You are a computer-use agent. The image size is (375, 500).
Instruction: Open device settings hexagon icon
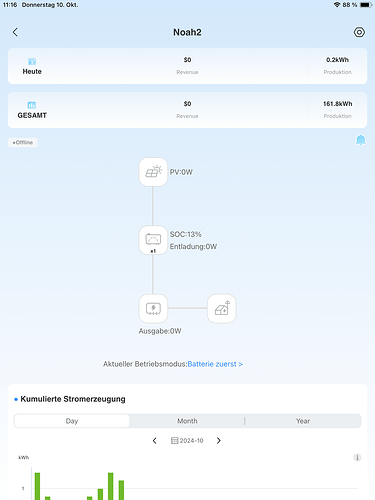(x=359, y=32)
